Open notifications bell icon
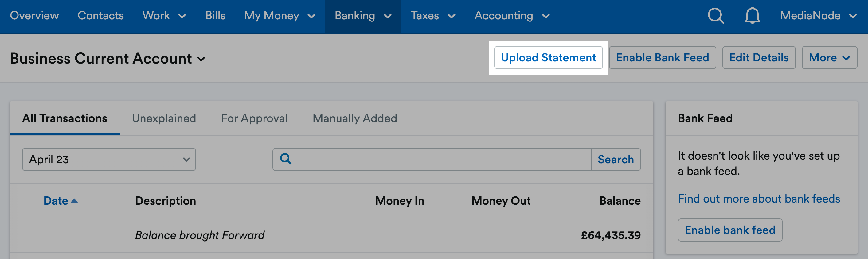 point(752,16)
